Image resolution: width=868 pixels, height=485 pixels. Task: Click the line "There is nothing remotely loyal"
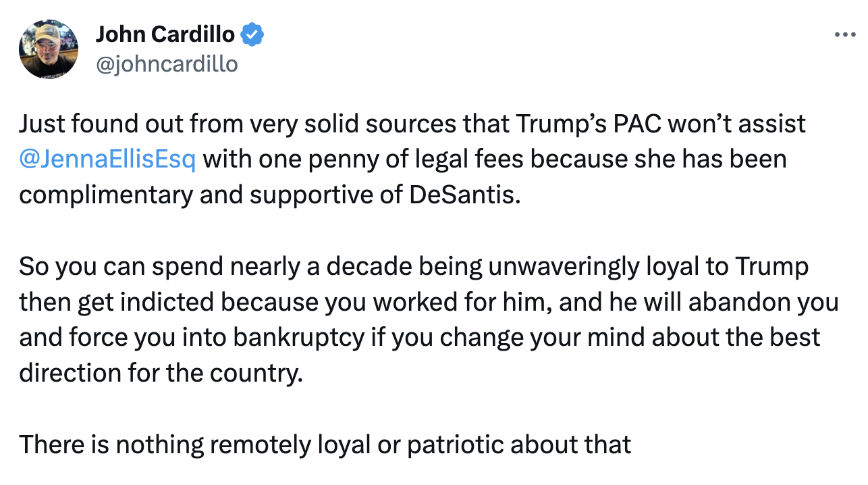point(325,444)
